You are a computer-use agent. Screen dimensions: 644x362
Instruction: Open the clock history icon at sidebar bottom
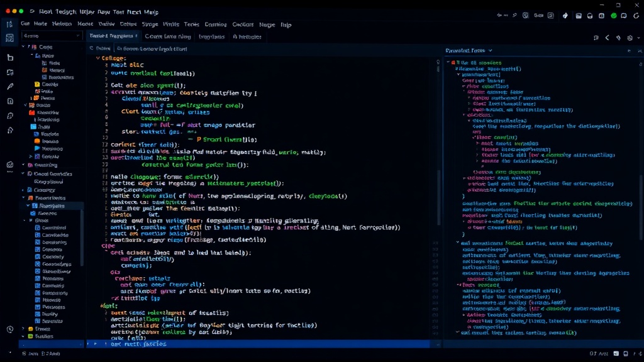point(10,329)
